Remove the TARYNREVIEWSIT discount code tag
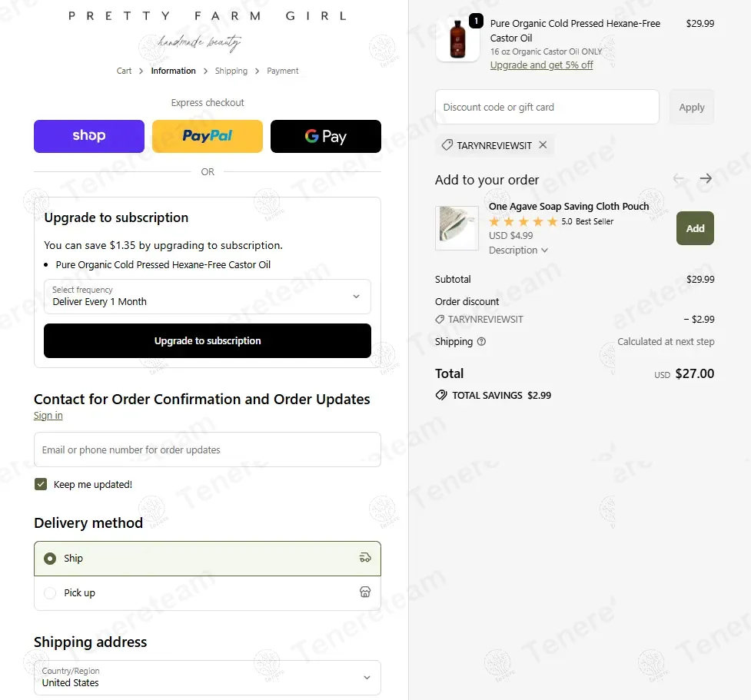 [x=543, y=145]
